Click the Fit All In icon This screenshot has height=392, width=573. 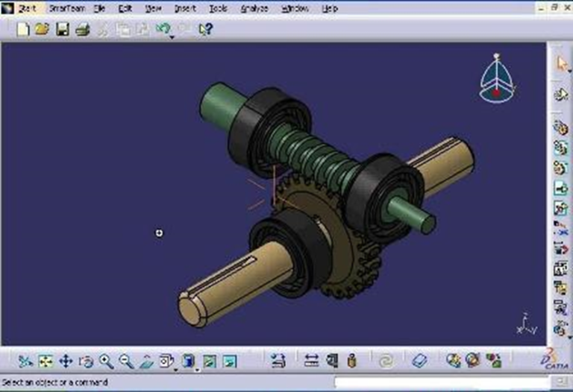[45, 361]
